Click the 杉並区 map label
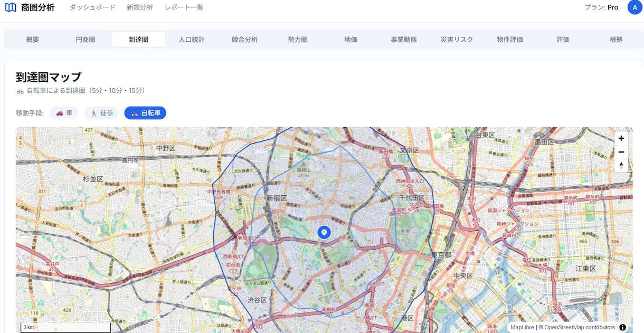This screenshot has width=644, height=333. coord(93,179)
